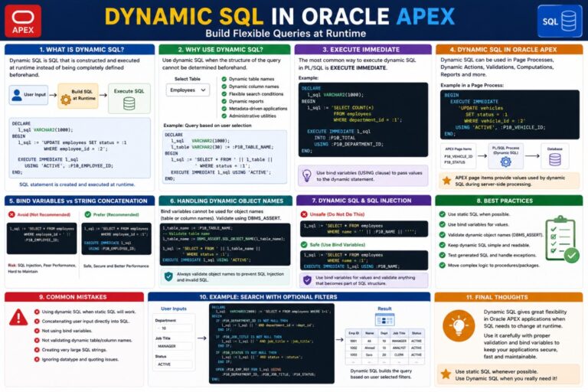
Task: Click the star icon beside Use static SQL whenever possible
Action: point(446,374)
